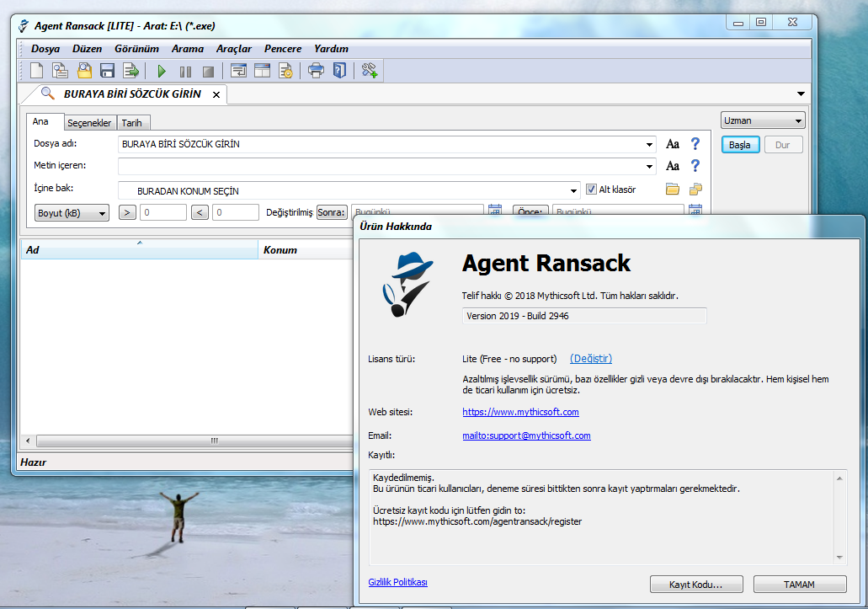Screen dimensions: 868x609
Task: Click the Başla button
Action: pos(740,145)
